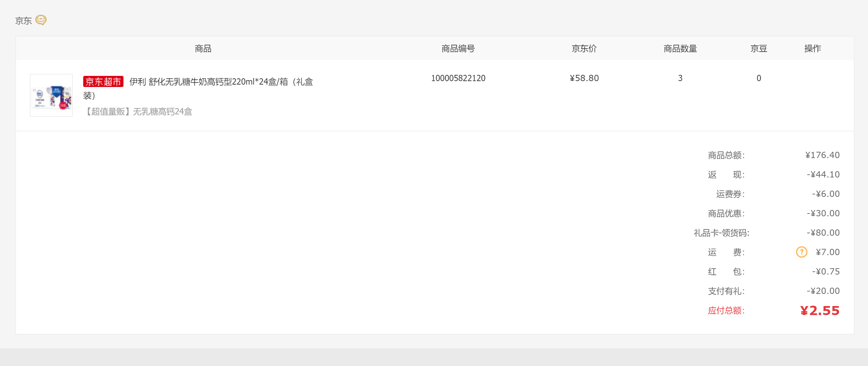
Task: Click the 运费券 label
Action: pyautogui.click(x=730, y=194)
